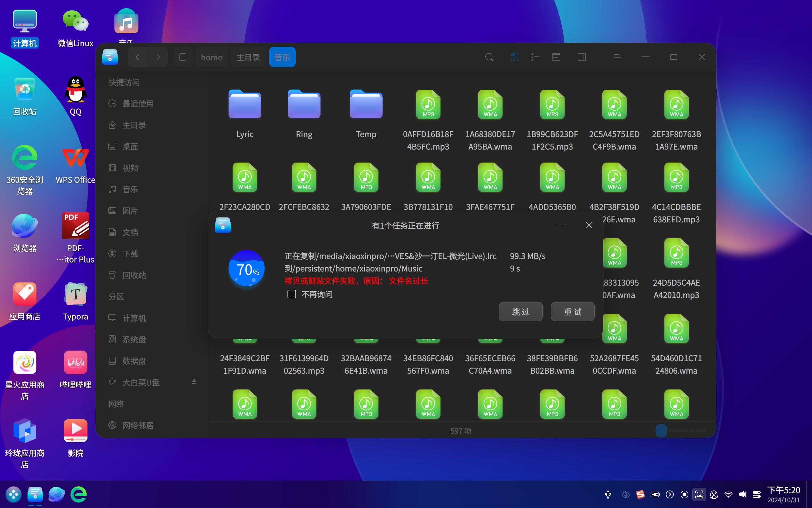This screenshot has width=812, height=508.
Task: Click the home breadcrumb
Action: click(x=212, y=57)
